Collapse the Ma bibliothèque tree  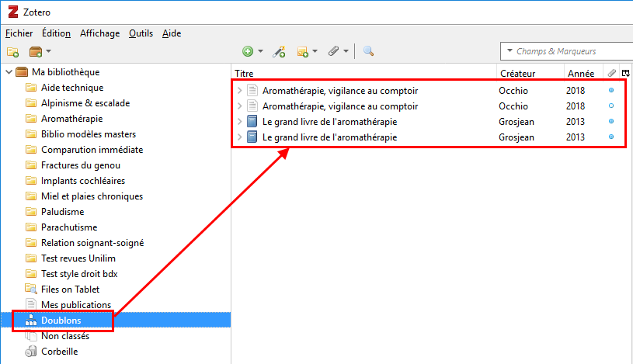click(9, 72)
